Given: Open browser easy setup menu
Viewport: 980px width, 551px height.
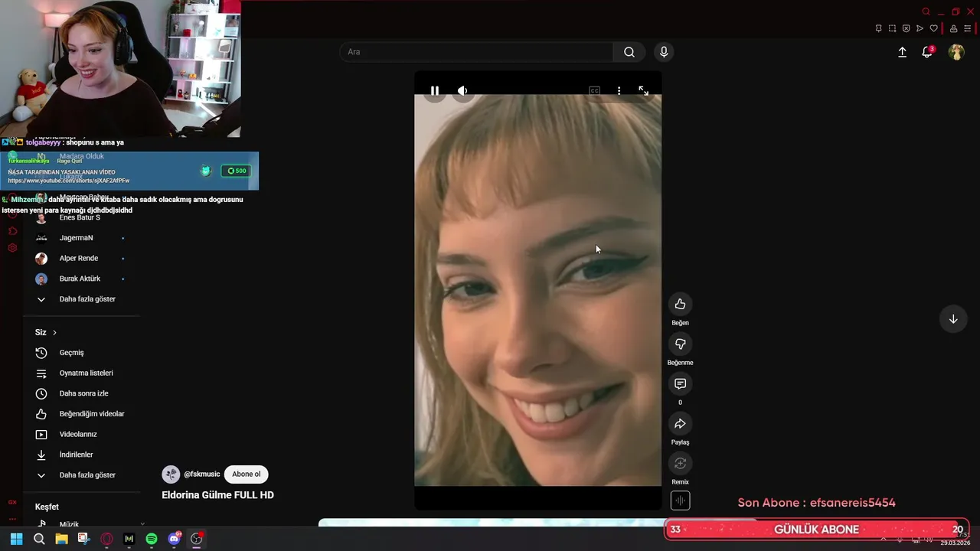Looking at the screenshot, I should [x=968, y=28].
